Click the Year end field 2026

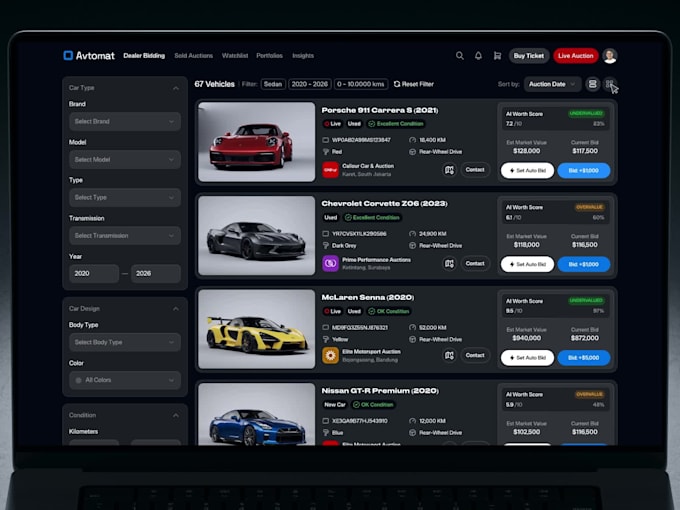tap(156, 274)
